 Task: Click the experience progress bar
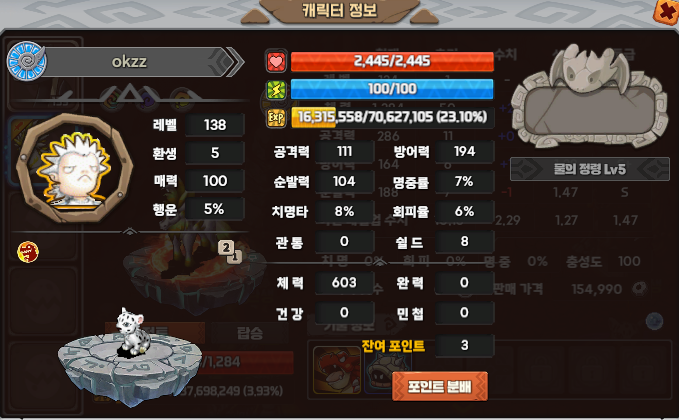(393, 117)
